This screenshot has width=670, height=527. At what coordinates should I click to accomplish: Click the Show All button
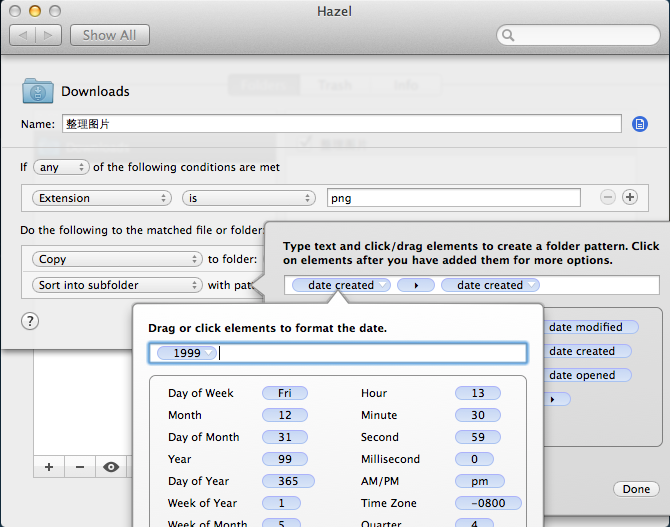point(110,35)
